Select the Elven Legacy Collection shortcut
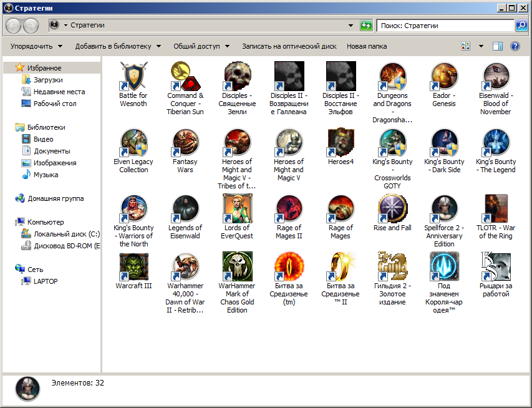The height and width of the screenshot is (408, 532). coord(133,151)
